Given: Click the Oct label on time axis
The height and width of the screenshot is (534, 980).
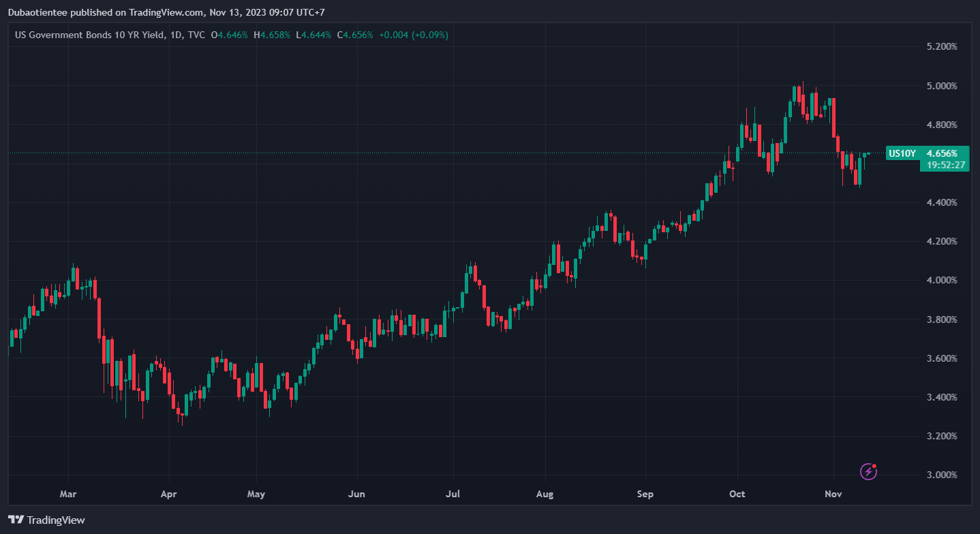Looking at the screenshot, I should tap(737, 494).
